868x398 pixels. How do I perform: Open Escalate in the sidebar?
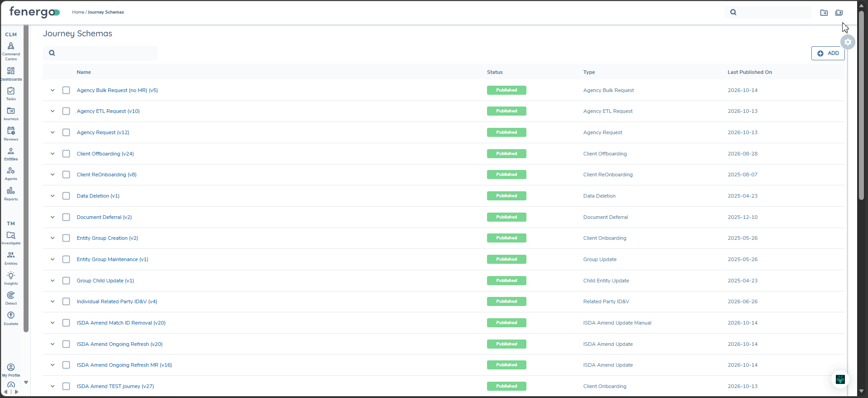click(11, 318)
